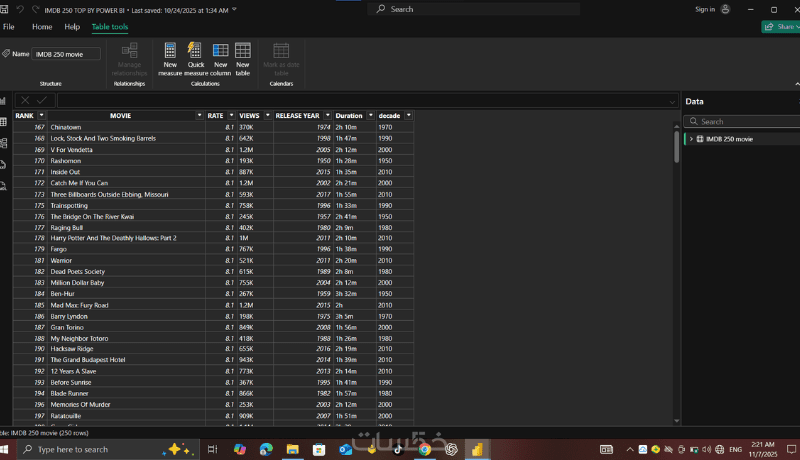The height and width of the screenshot is (460, 800).
Task: Click the Share button
Action: point(781,27)
